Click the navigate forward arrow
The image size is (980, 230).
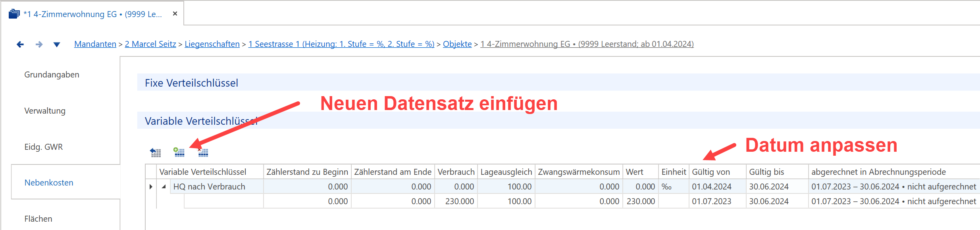(x=39, y=44)
